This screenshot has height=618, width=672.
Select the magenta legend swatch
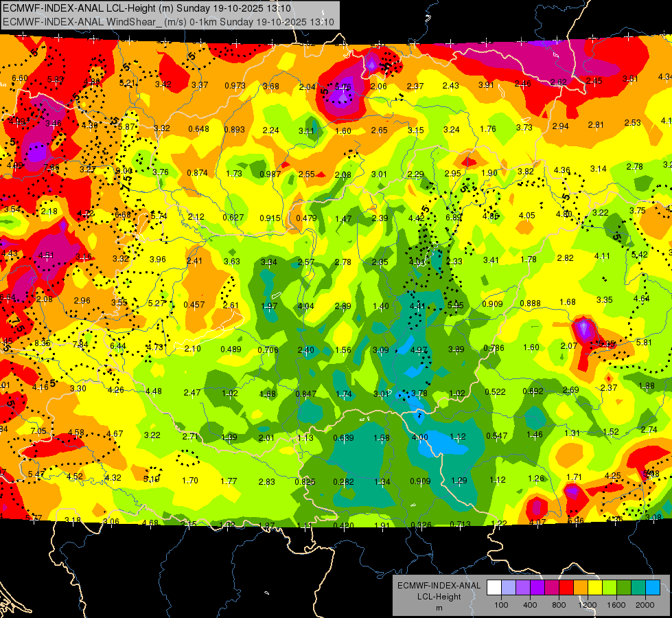tap(552, 588)
